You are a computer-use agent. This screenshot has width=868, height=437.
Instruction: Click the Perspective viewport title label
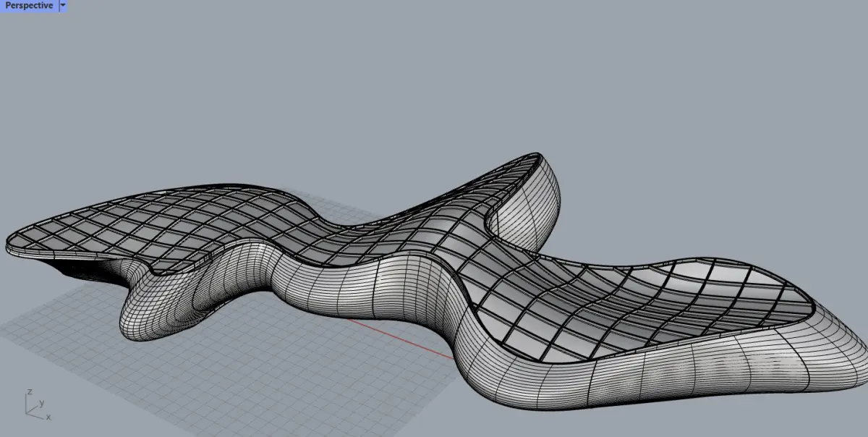tap(28, 5)
